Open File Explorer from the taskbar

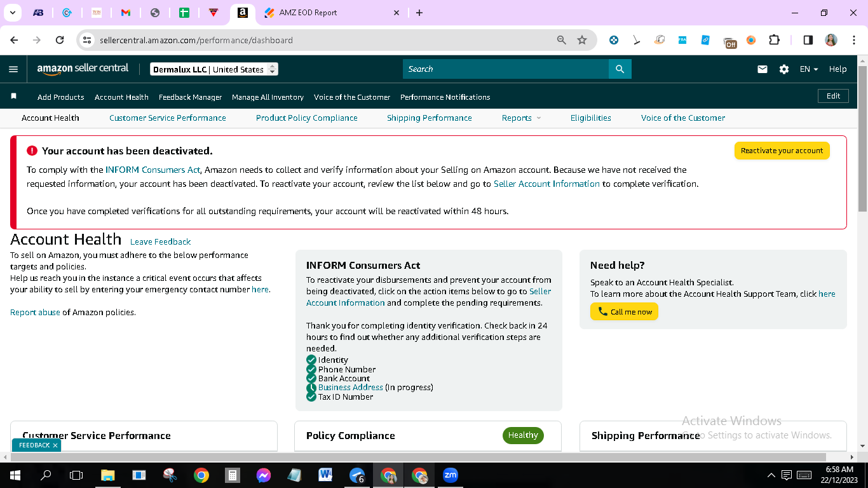click(x=107, y=475)
